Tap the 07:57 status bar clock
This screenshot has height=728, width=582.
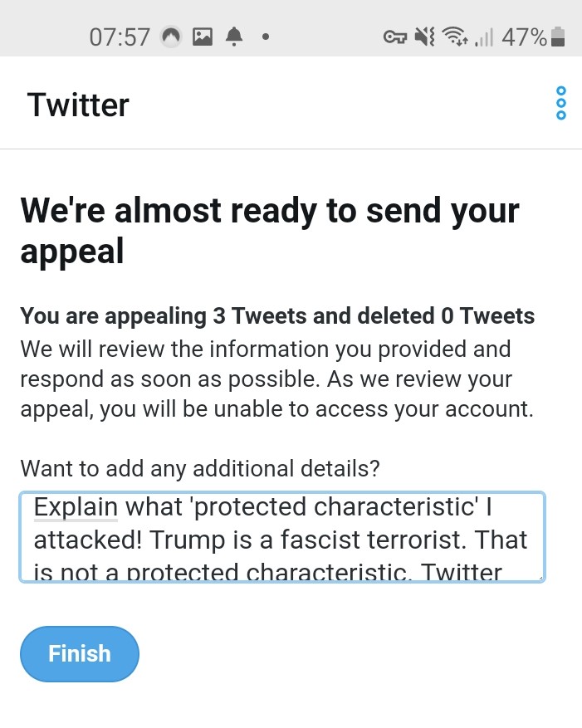point(120,37)
